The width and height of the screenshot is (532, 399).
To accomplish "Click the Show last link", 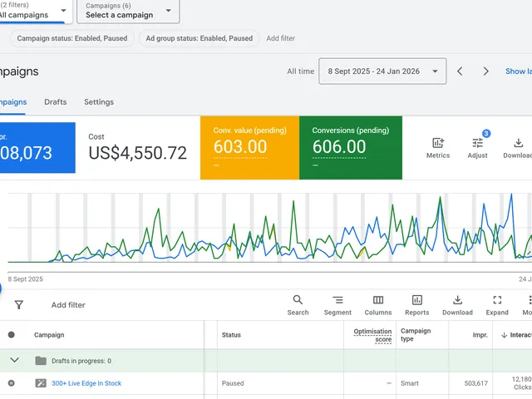I will coord(519,71).
